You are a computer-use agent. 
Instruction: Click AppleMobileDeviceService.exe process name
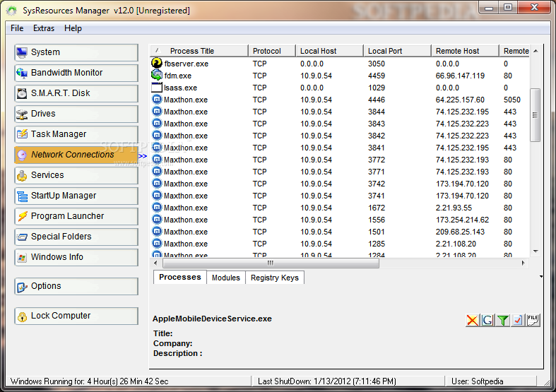click(212, 319)
